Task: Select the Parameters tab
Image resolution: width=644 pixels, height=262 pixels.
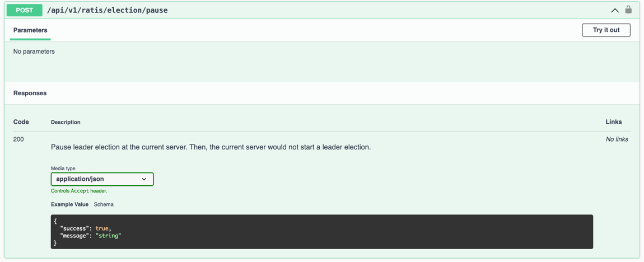Action: click(x=30, y=30)
